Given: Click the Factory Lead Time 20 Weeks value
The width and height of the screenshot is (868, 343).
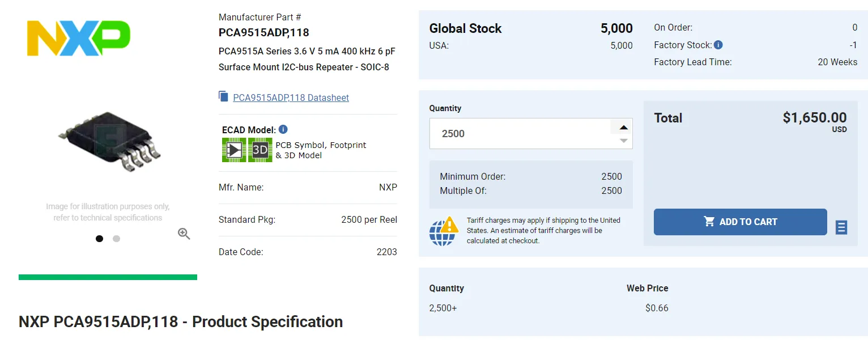Looking at the screenshot, I should point(837,62).
